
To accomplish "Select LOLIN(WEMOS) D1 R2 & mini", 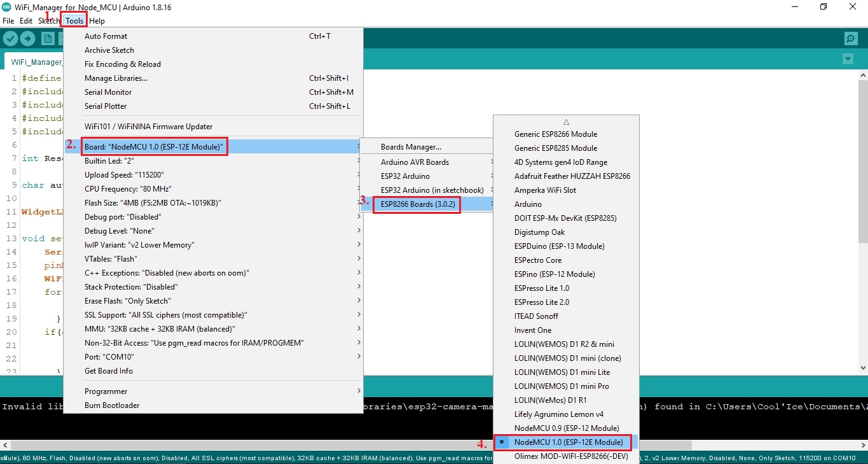I will click(x=566, y=344).
